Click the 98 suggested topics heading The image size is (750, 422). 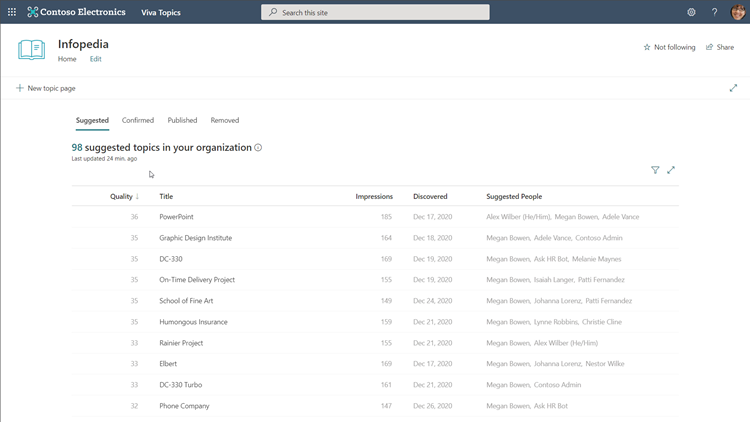click(x=162, y=147)
